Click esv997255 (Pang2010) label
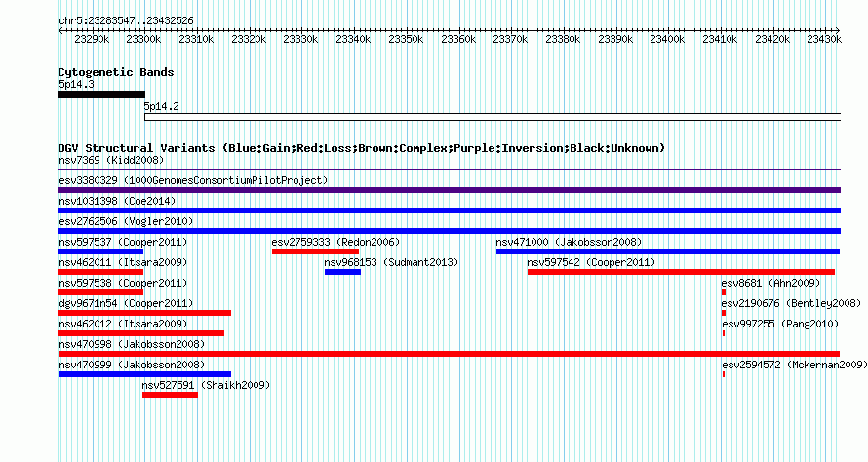Viewport: 868px width, 462px height. 780,325
